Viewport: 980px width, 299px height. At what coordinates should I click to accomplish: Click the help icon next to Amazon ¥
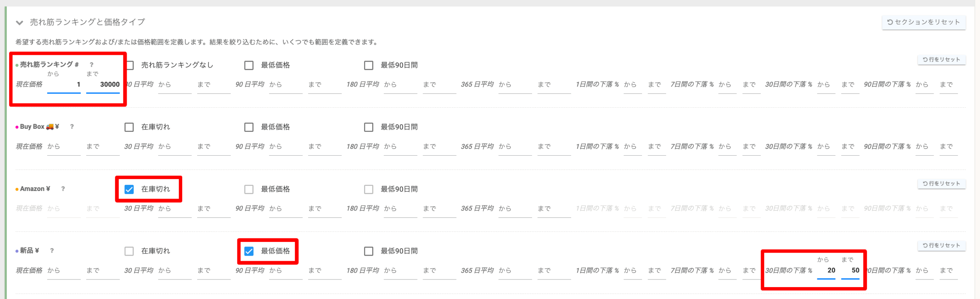tap(63, 189)
